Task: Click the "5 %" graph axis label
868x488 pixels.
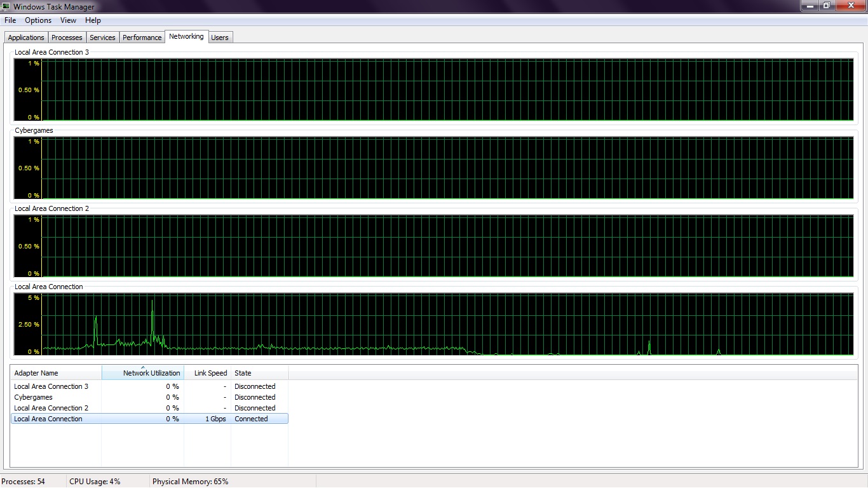Action: click(33, 297)
